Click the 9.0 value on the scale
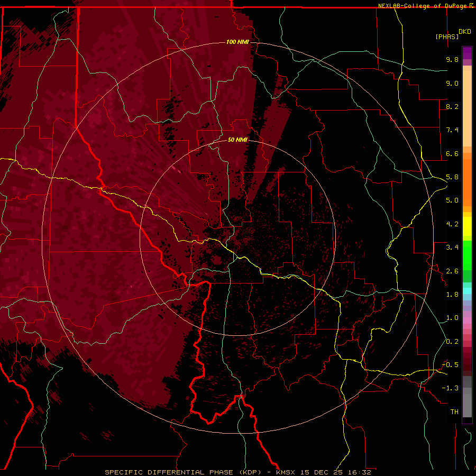The image size is (476, 476). click(452, 83)
